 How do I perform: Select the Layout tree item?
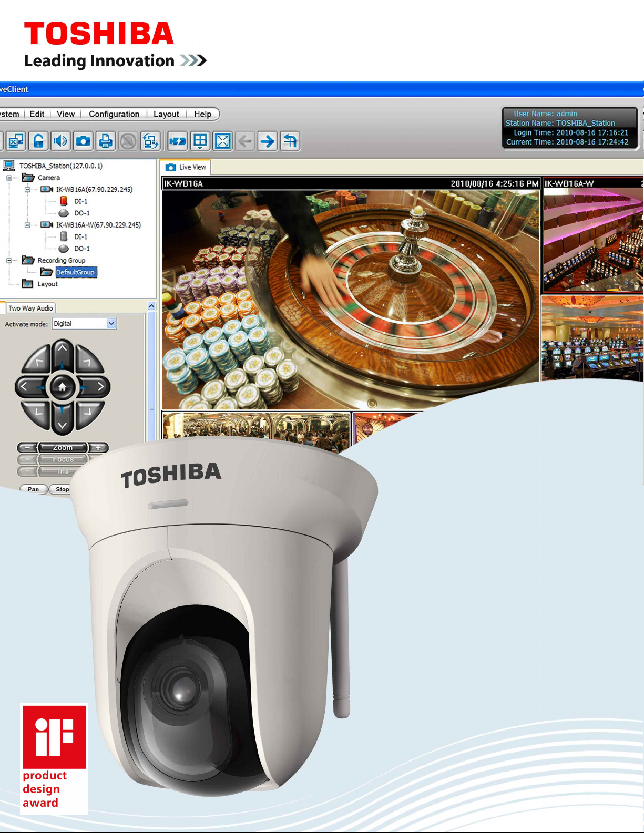(x=47, y=284)
